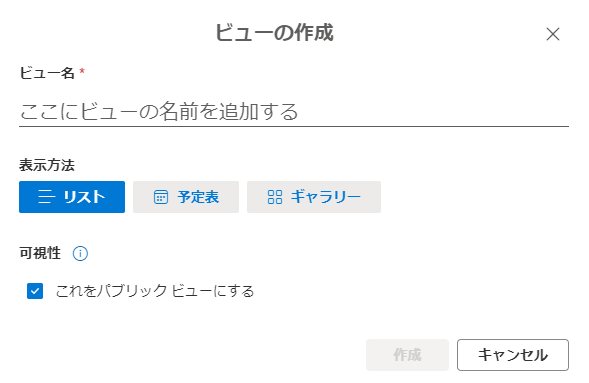Click the grid icon on ギャラリー button
This screenshot has height=383, width=589.
275,197
